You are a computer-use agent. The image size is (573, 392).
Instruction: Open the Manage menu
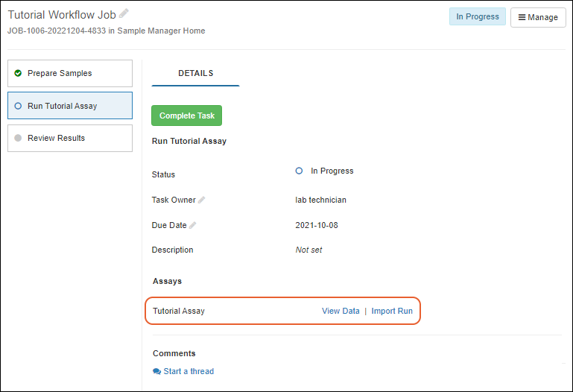click(538, 17)
